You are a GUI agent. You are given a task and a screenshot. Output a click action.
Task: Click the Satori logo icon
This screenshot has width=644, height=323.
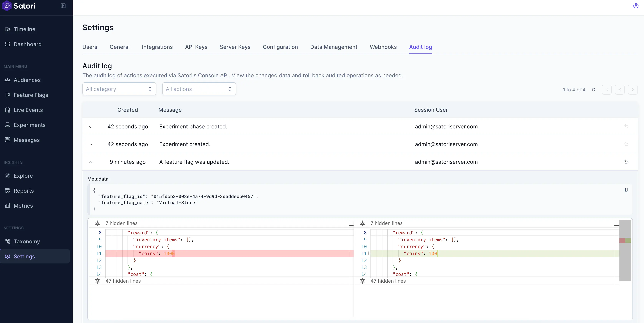point(7,6)
